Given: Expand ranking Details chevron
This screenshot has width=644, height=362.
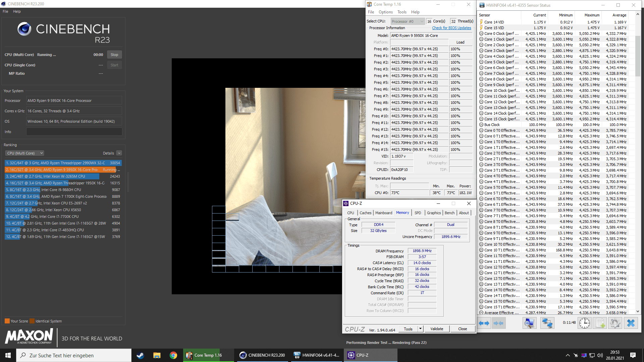Looking at the screenshot, I should pos(119,153).
